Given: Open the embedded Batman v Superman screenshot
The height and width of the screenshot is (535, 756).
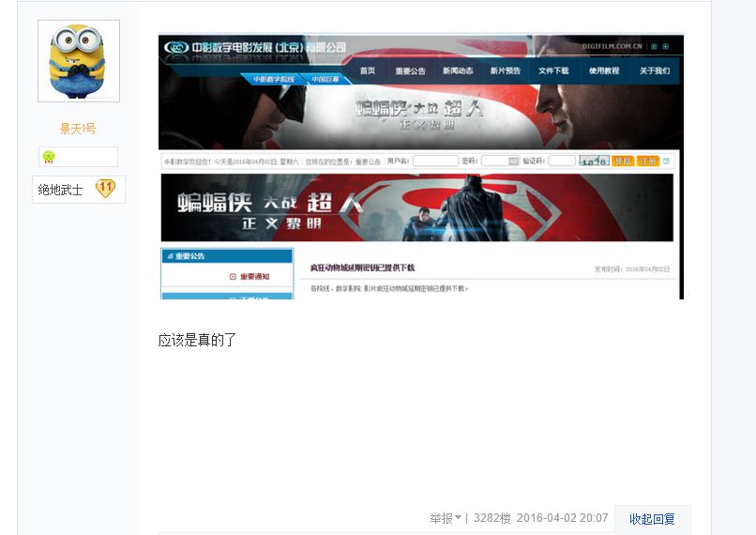Looking at the screenshot, I should click(421, 167).
